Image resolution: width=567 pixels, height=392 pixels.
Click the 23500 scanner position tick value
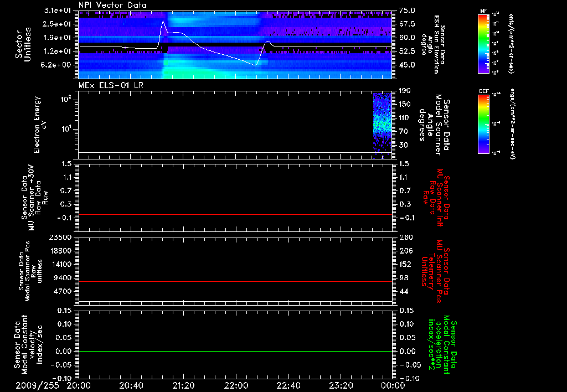click(x=60, y=237)
